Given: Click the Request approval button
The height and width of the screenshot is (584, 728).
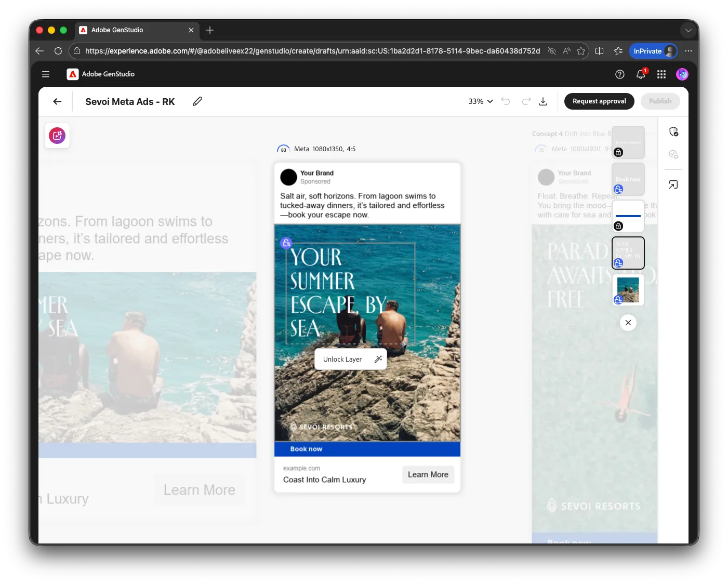Looking at the screenshot, I should 599,101.
